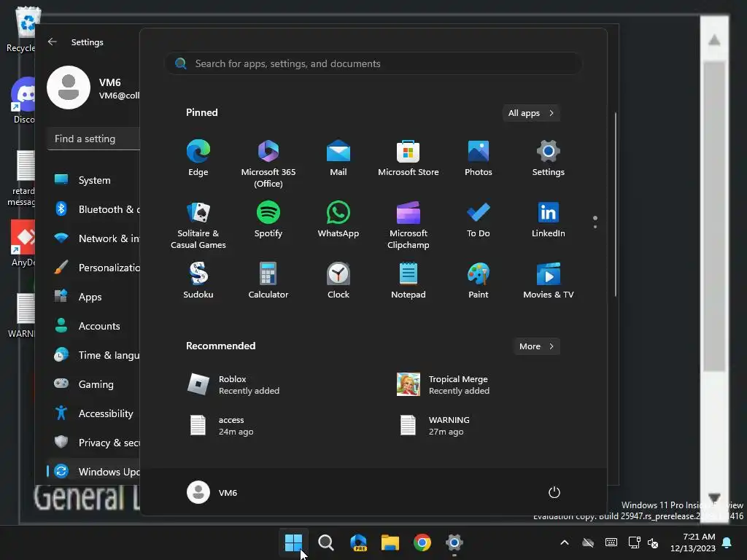Open the Clock app
Viewport: 747px width, 560px height.
pyautogui.click(x=338, y=281)
